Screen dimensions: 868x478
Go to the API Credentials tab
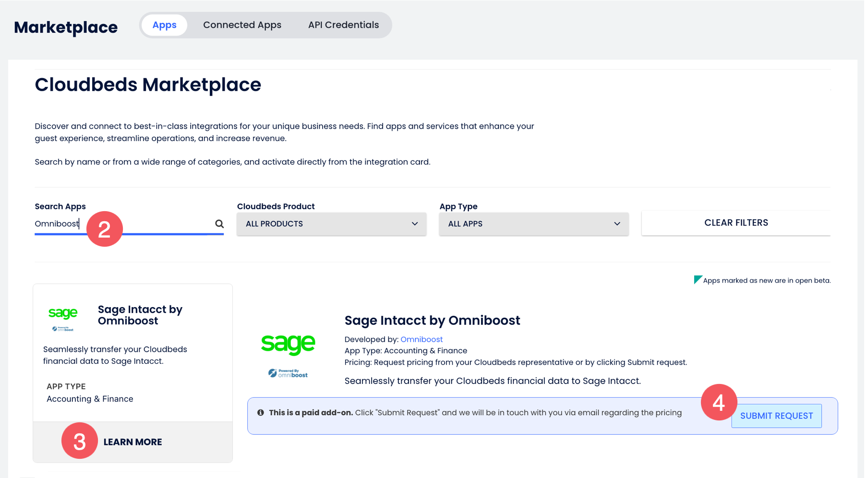coord(343,25)
